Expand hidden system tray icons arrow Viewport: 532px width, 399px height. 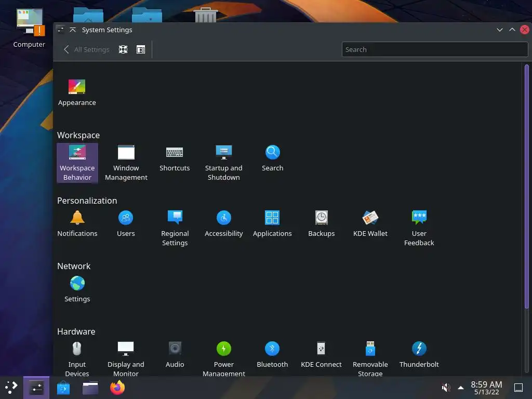461,388
